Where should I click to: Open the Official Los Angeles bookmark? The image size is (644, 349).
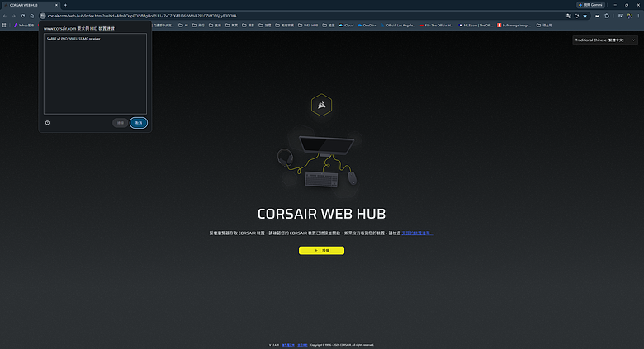398,25
